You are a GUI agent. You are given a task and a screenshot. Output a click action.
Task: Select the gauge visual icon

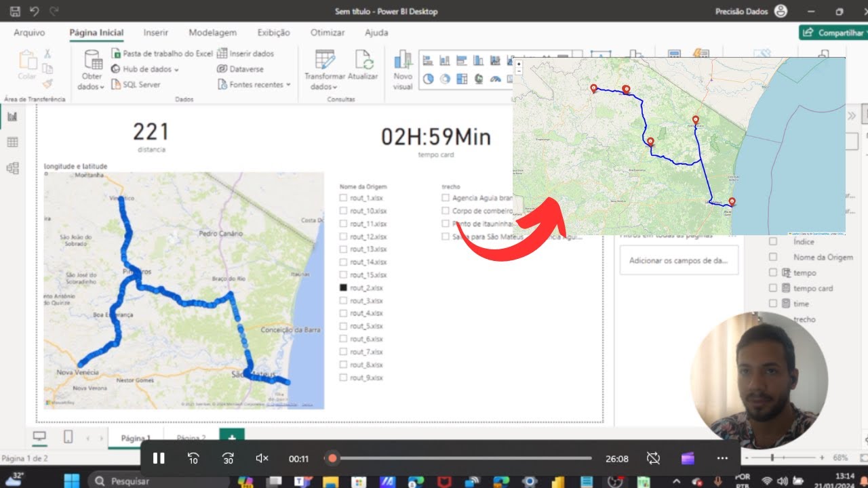tap(496, 79)
